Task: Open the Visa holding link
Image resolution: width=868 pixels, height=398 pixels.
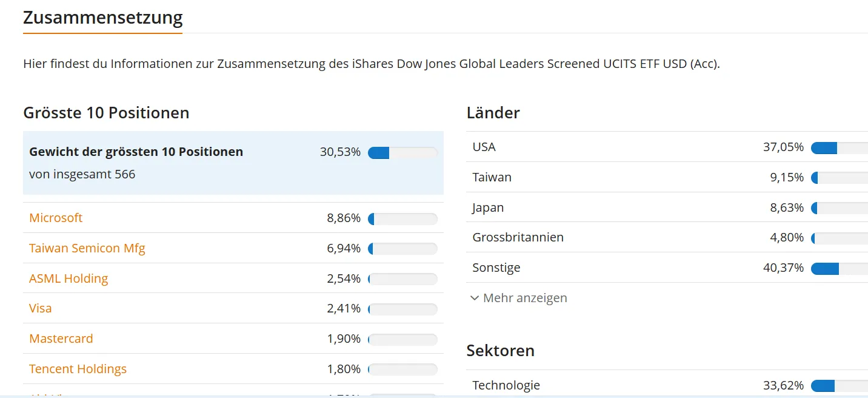Action: pos(41,308)
